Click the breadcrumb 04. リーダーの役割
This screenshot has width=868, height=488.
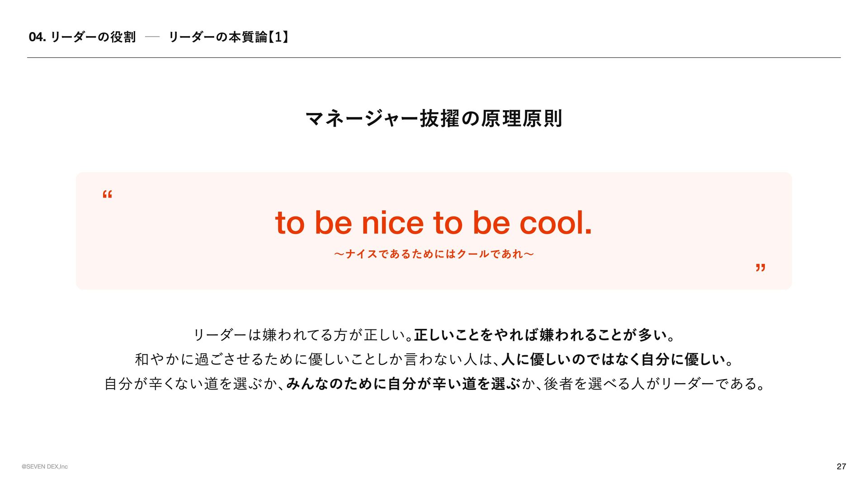pyautogui.click(x=82, y=37)
